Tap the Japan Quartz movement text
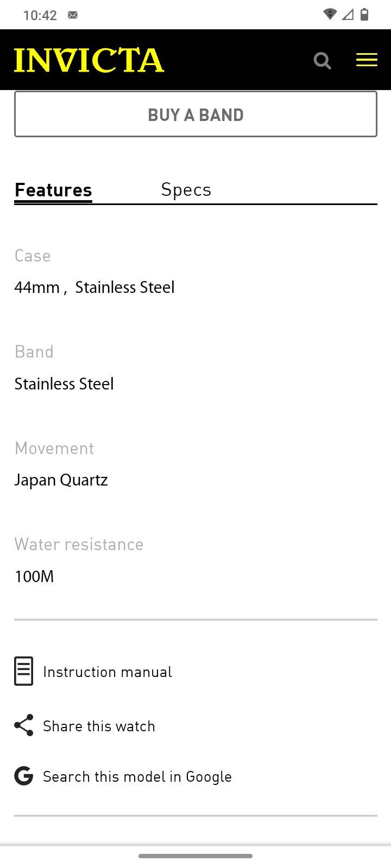The width and height of the screenshot is (391, 868). (x=61, y=480)
